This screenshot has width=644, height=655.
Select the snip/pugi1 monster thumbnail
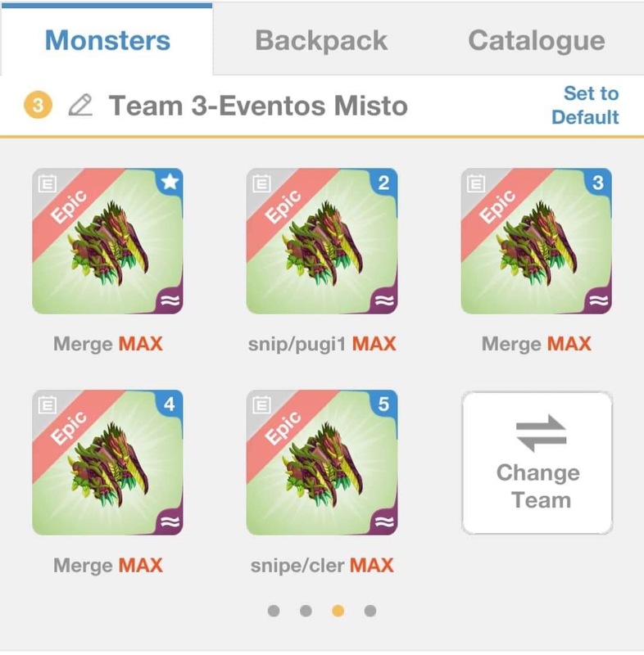pos(322,241)
